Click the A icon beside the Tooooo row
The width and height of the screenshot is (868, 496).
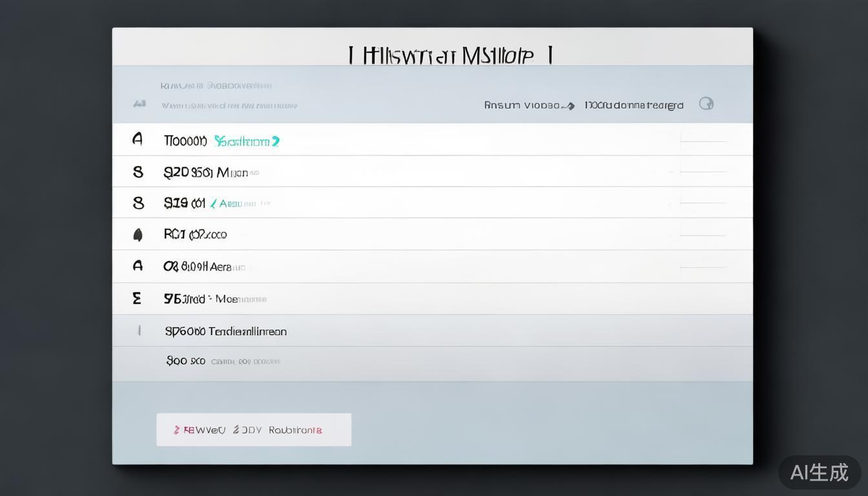[137, 139]
